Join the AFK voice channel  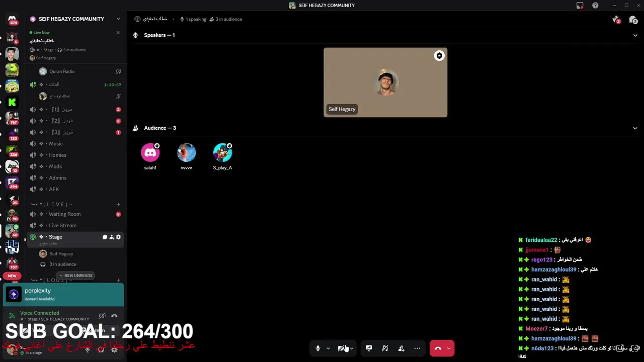(75, 190)
